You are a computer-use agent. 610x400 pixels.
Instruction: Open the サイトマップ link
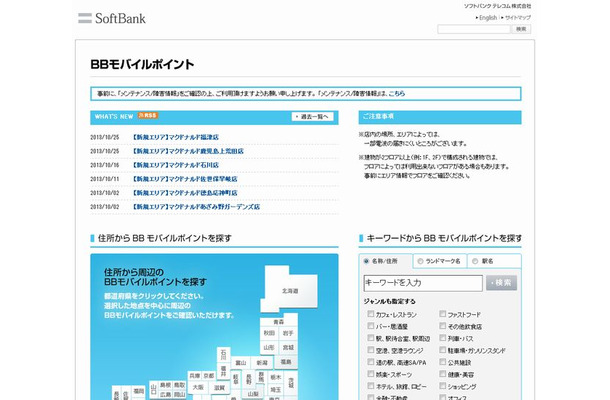(518, 18)
